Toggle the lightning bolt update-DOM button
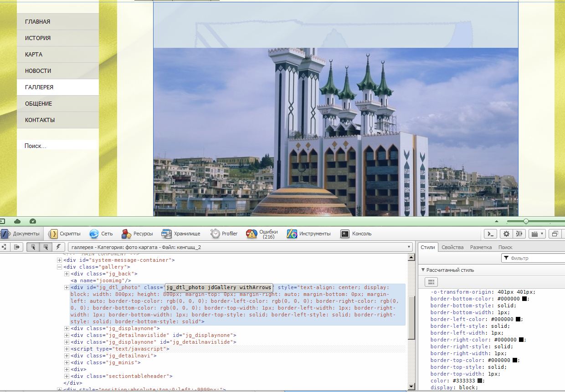Viewport: 565px width, 392px height. tap(58, 247)
